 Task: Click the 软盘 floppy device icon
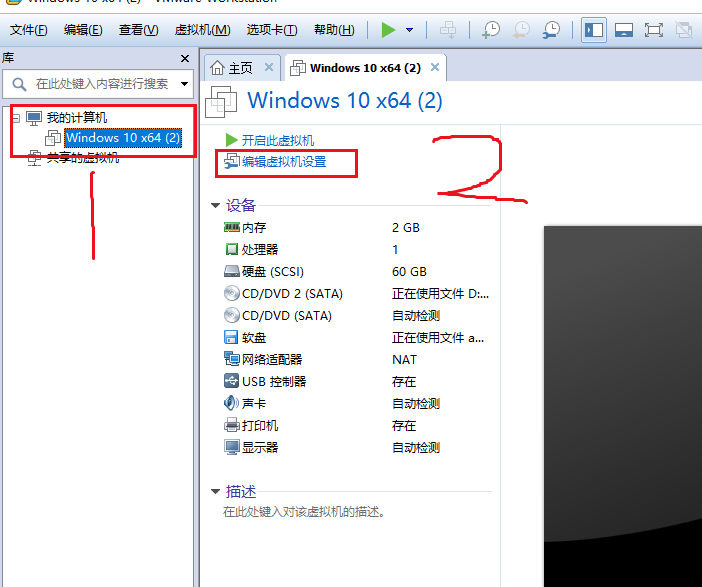pos(231,337)
